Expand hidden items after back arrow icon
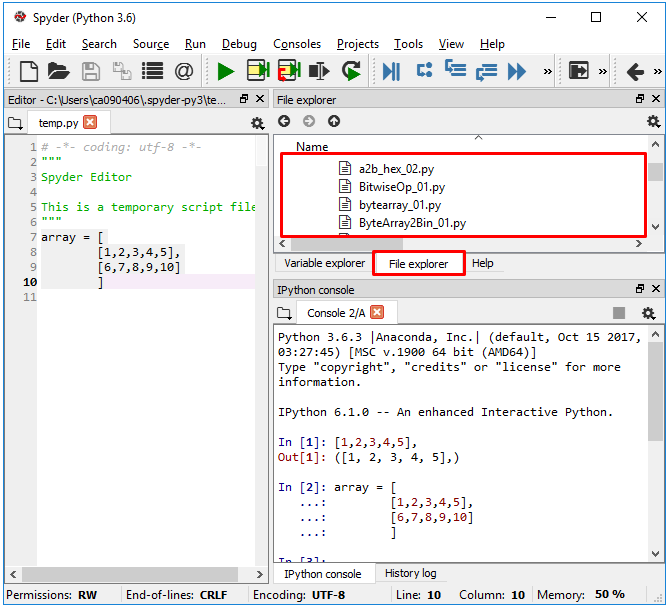This screenshot has width=671, height=607. [x=658, y=71]
